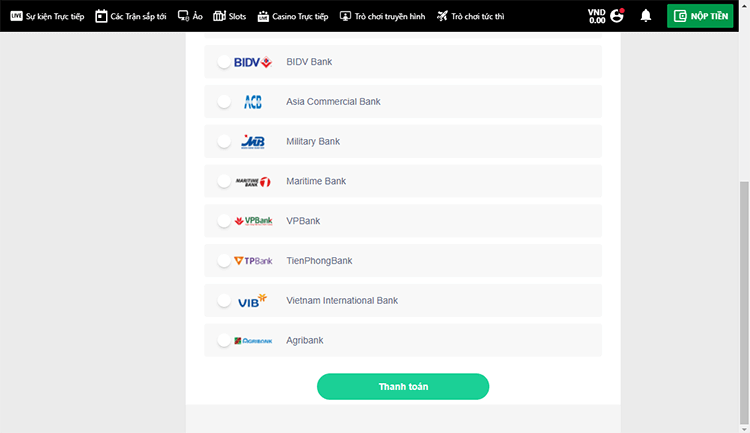Image resolution: width=750 pixels, height=433 pixels.
Task: Open the user account profile icon
Action: pos(617,16)
